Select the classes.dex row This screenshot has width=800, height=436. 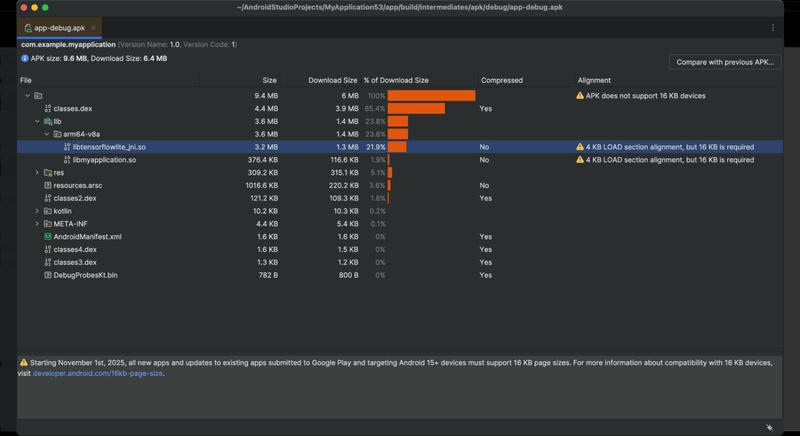(400, 109)
